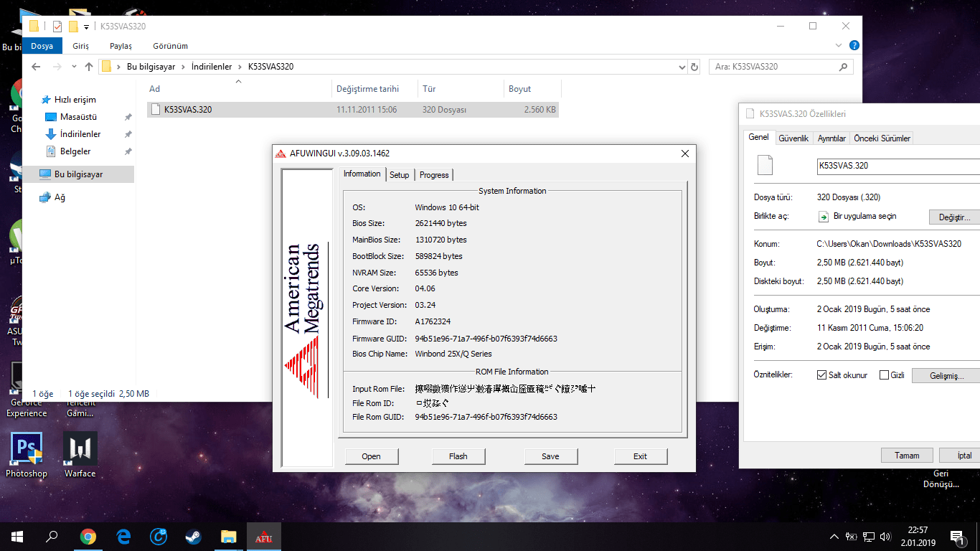Image resolution: width=980 pixels, height=551 pixels.
Task: Open Steam from the taskbar
Action: (194, 537)
